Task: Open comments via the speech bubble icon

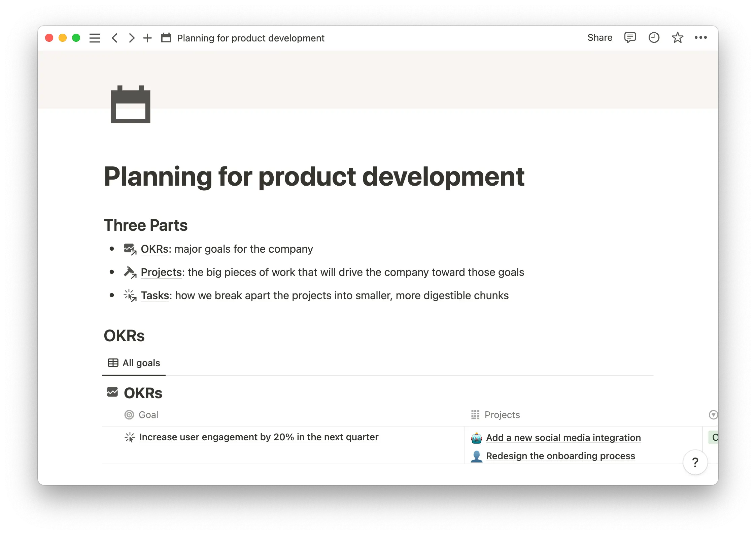Action: (x=630, y=37)
